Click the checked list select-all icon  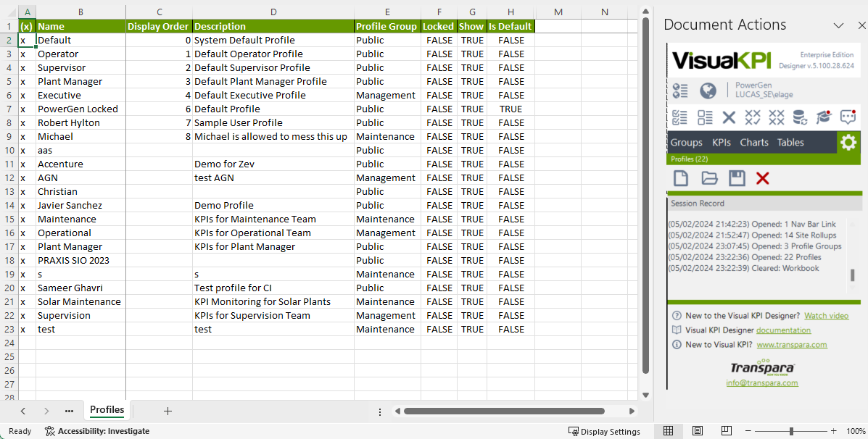(x=680, y=117)
